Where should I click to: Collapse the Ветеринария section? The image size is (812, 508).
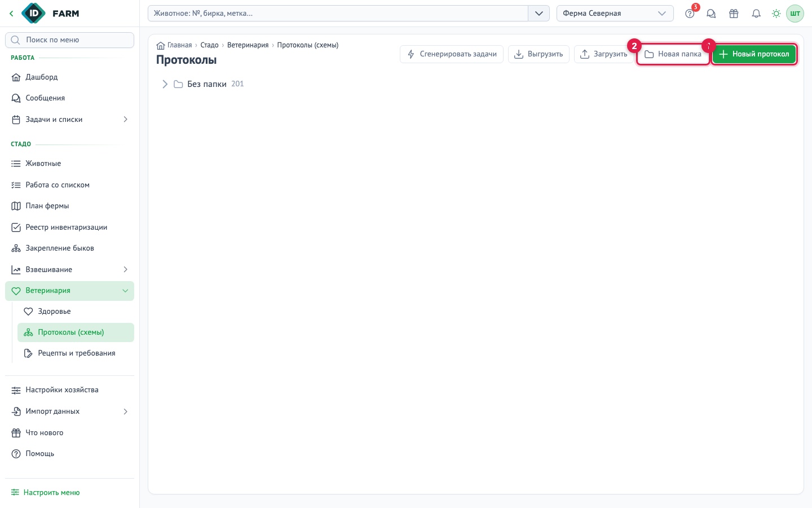click(125, 291)
